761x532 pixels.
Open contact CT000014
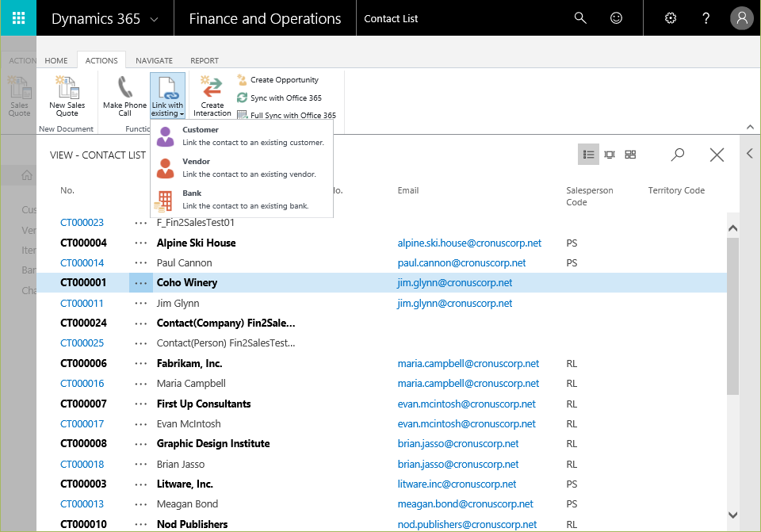(82, 263)
